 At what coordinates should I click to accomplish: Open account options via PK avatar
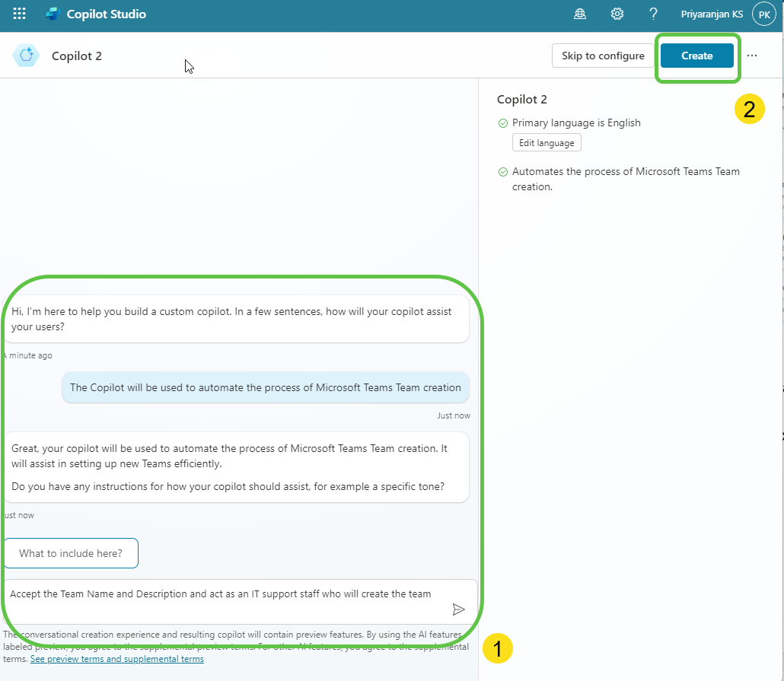[763, 13]
